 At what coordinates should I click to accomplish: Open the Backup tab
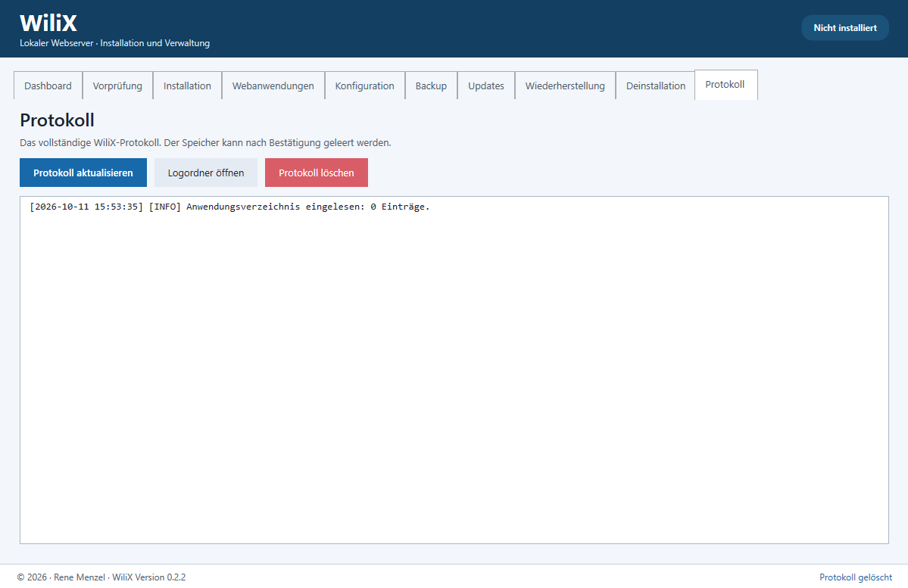(431, 86)
